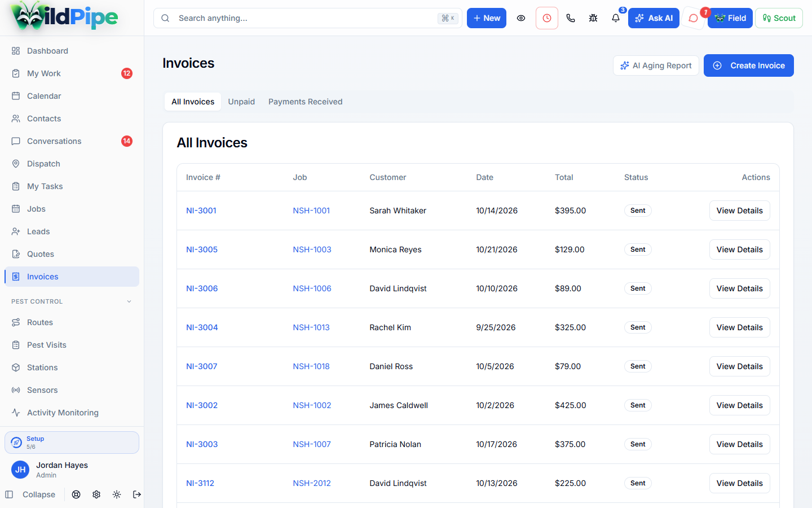This screenshot has height=508, width=812.
Task: Click the Ask AI button
Action: coord(654,18)
